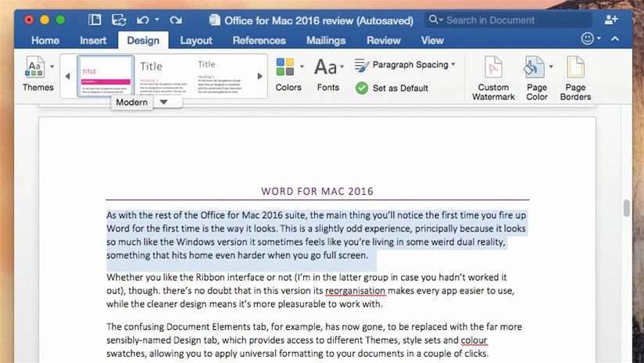Click the save/sync icon in title bar
The image size is (644, 363).
pos(119,20)
